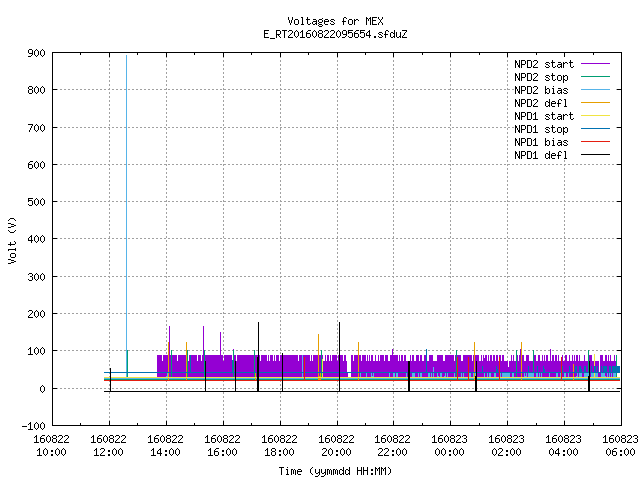Click the Time (yymmdd HH:MM) x-axis label
Image resolution: width=640 pixels, height=480 pixels.
(x=335, y=471)
